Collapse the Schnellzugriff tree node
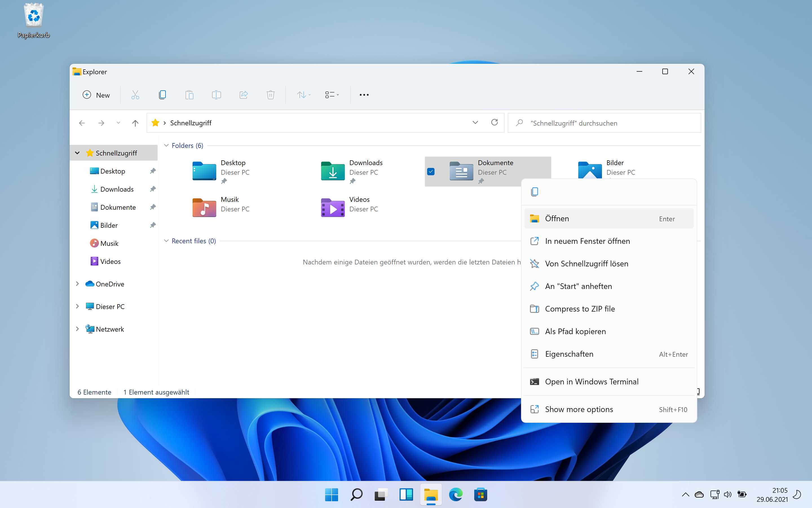The height and width of the screenshot is (508, 812). [77, 153]
